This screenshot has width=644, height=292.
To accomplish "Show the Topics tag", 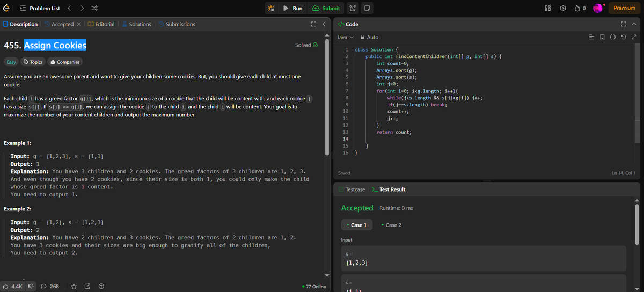I will point(33,62).
